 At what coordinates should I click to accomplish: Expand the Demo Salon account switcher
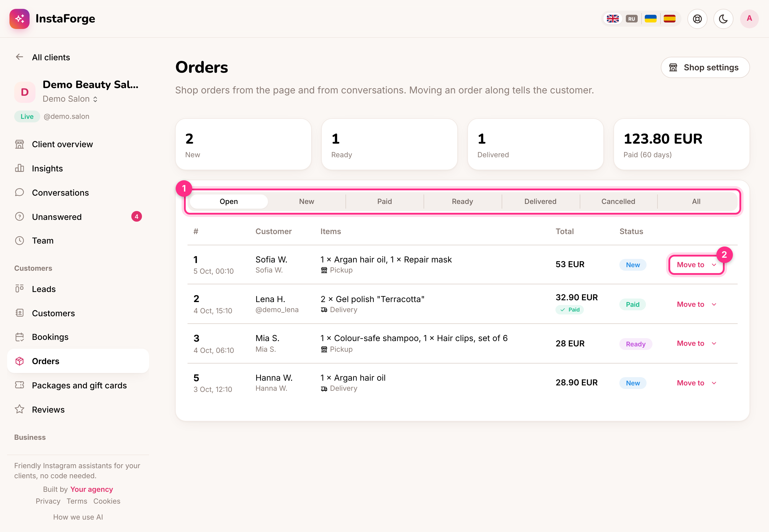[70, 99]
